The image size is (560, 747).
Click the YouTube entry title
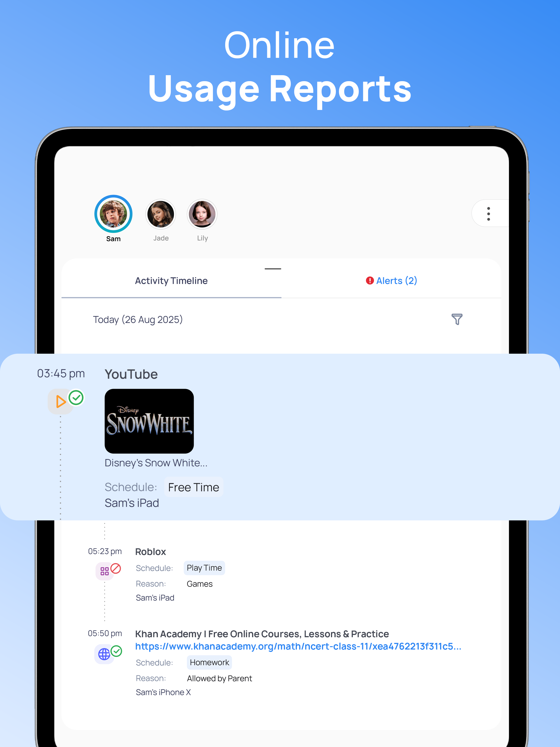click(131, 374)
